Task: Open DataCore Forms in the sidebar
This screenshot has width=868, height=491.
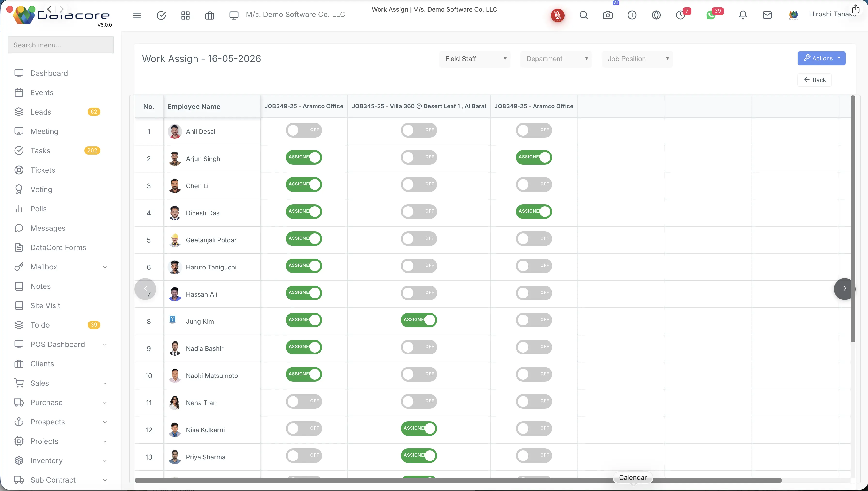Action: pyautogui.click(x=58, y=247)
